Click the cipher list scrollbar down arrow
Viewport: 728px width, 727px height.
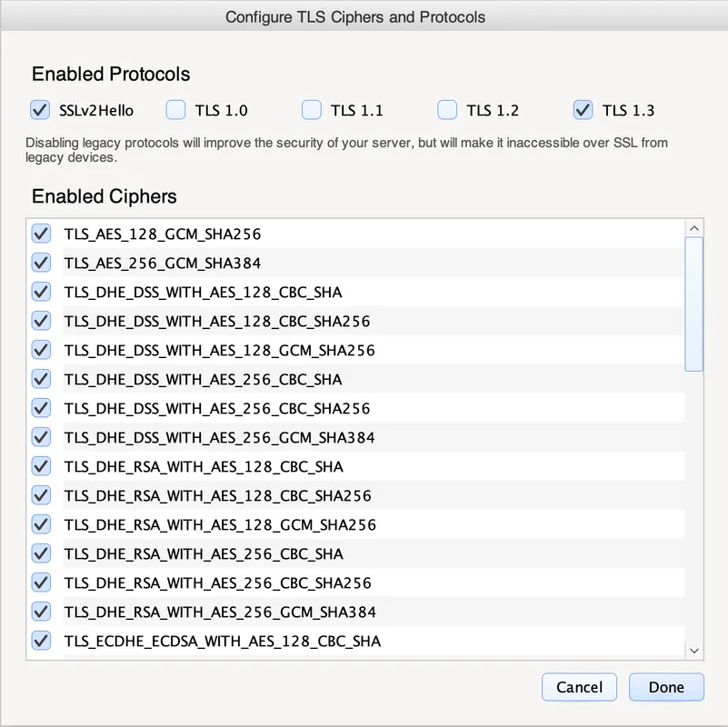point(693,651)
